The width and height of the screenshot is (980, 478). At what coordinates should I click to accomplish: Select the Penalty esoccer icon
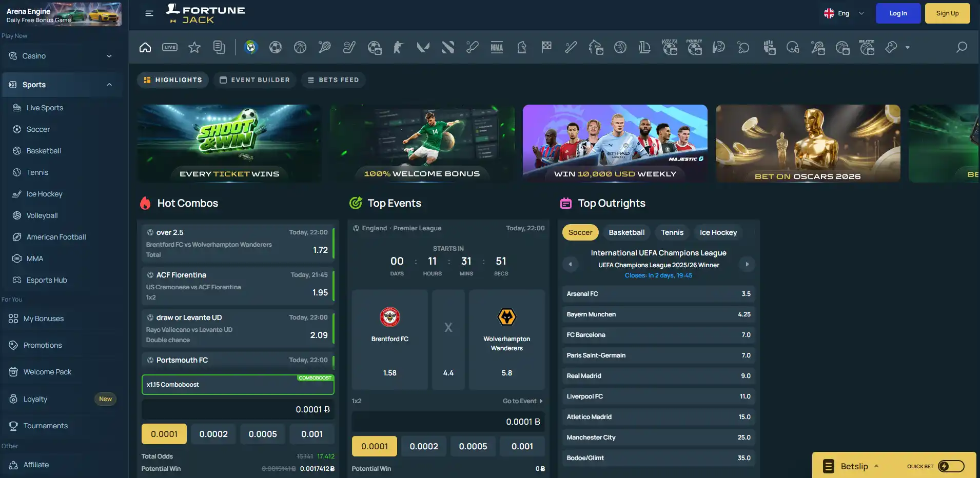694,47
